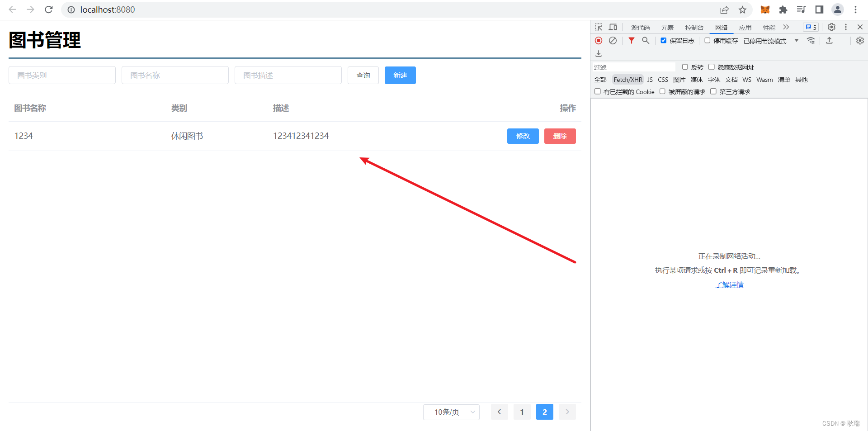Image resolution: width=868 pixels, height=431 pixels.
Task: Open network search magnifier
Action: pos(646,41)
